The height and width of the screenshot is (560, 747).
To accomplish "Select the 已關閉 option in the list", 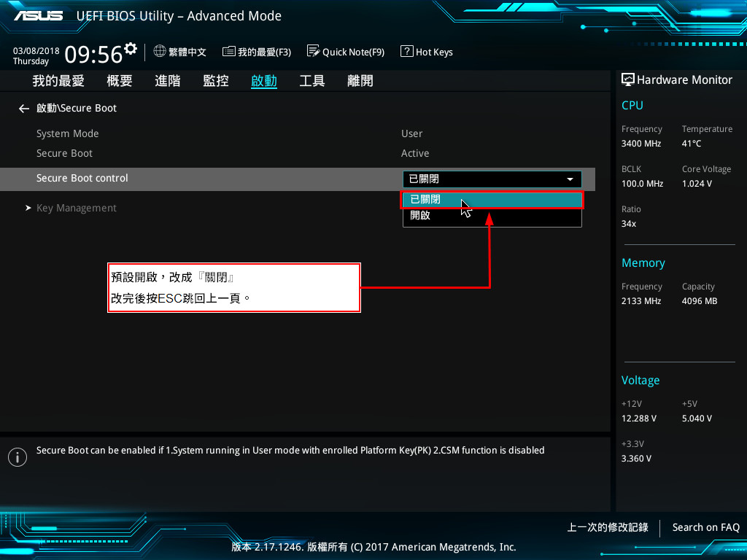I will (x=492, y=200).
